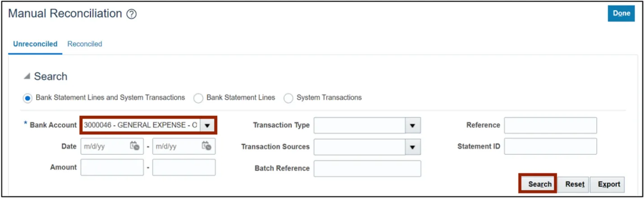Click the Statement ID text field
This screenshot has height=198, width=644.
(x=550, y=147)
